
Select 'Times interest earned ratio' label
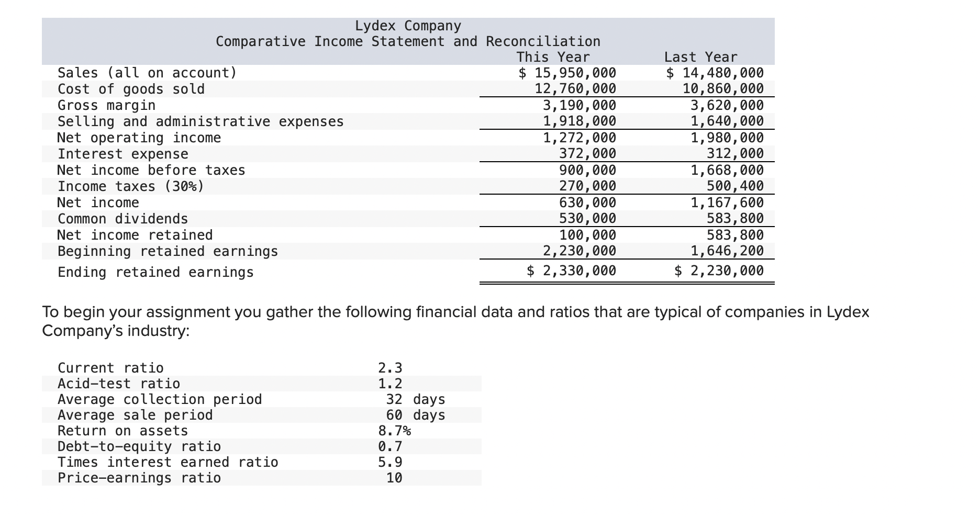coord(168,462)
